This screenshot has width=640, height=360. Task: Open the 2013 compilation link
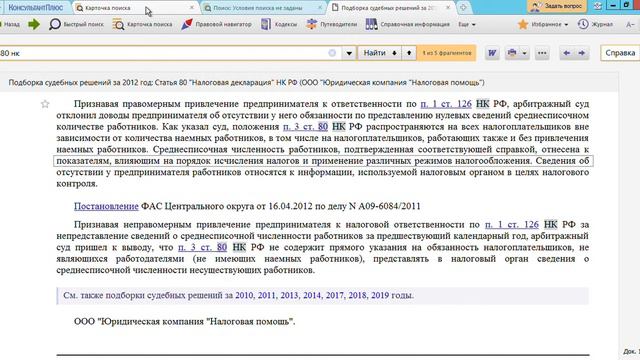click(x=289, y=296)
